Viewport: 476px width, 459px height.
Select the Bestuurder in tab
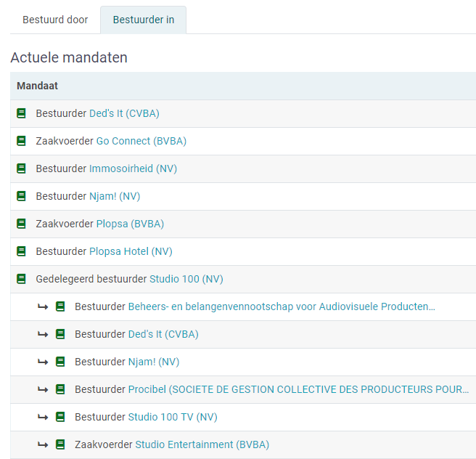pos(143,20)
